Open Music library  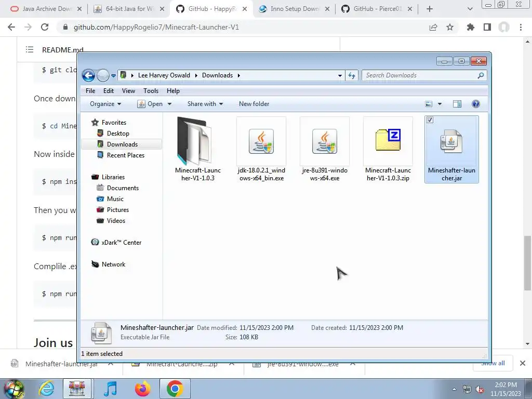[115, 199]
